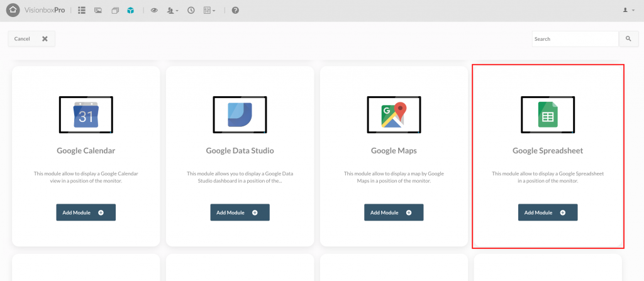Screen dimensions: 644x281
Task: Open the clock scheduling icon
Action: 191,10
